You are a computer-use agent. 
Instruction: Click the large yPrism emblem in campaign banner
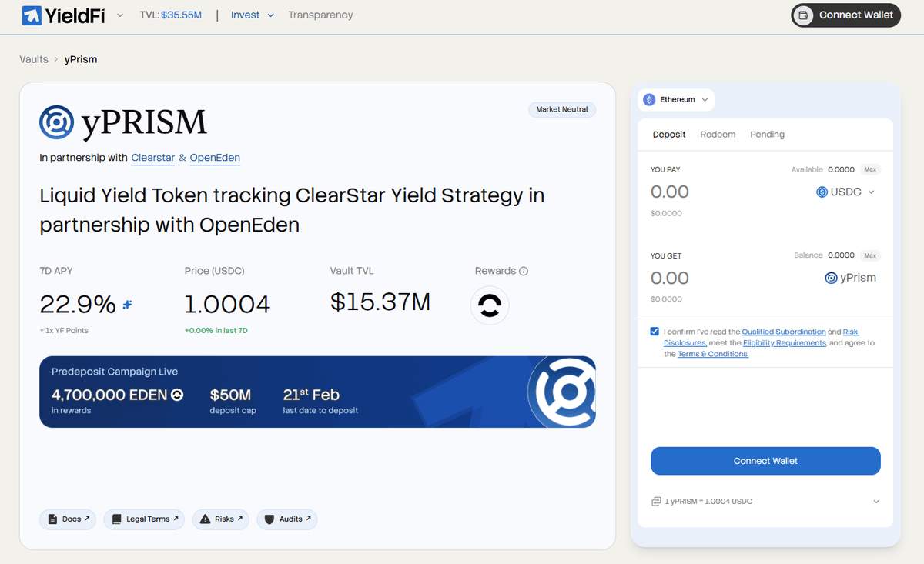(x=563, y=392)
